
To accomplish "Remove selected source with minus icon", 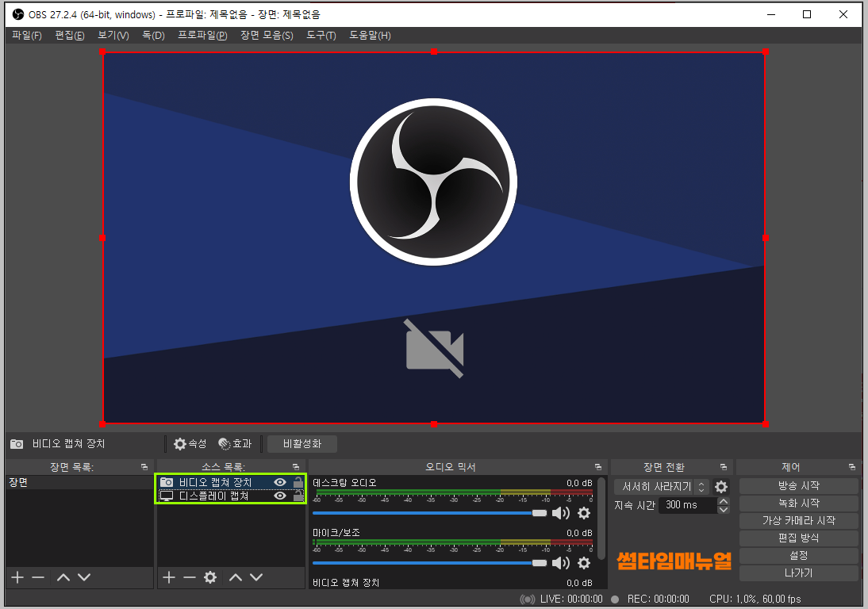I will coord(190,577).
